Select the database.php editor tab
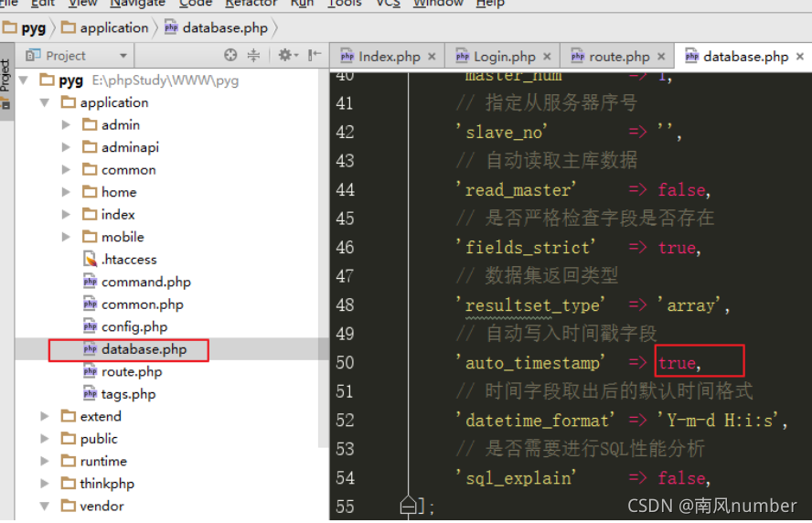This screenshot has width=812, height=523. 744,57
